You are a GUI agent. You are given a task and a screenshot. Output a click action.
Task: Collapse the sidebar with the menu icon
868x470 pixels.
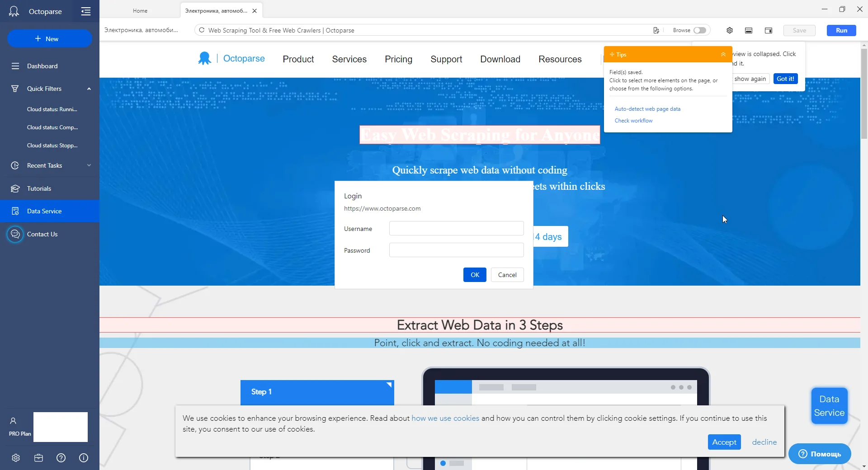pyautogui.click(x=86, y=11)
